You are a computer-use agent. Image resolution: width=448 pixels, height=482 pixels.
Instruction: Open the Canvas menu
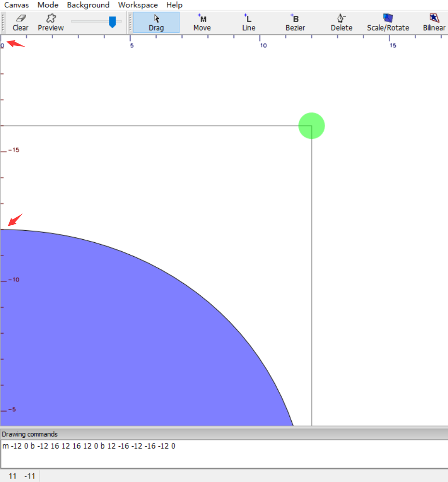pyautogui.click(x=16, y=5)
